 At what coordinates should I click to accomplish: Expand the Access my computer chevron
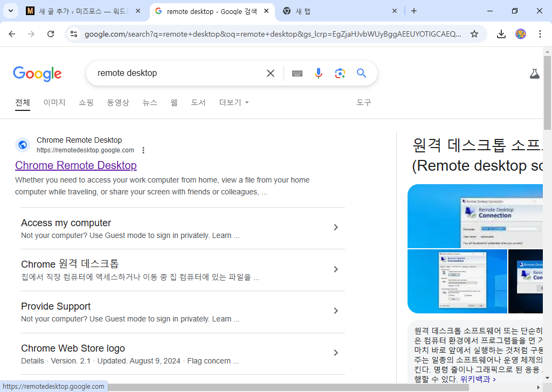335,227
